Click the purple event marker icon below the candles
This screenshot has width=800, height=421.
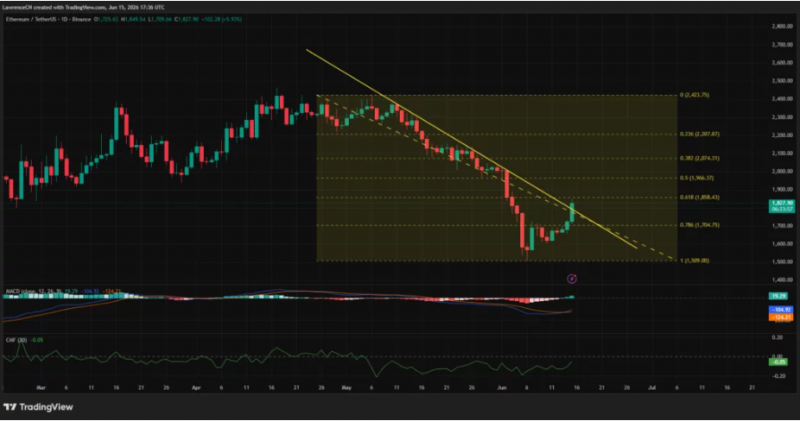572,279
